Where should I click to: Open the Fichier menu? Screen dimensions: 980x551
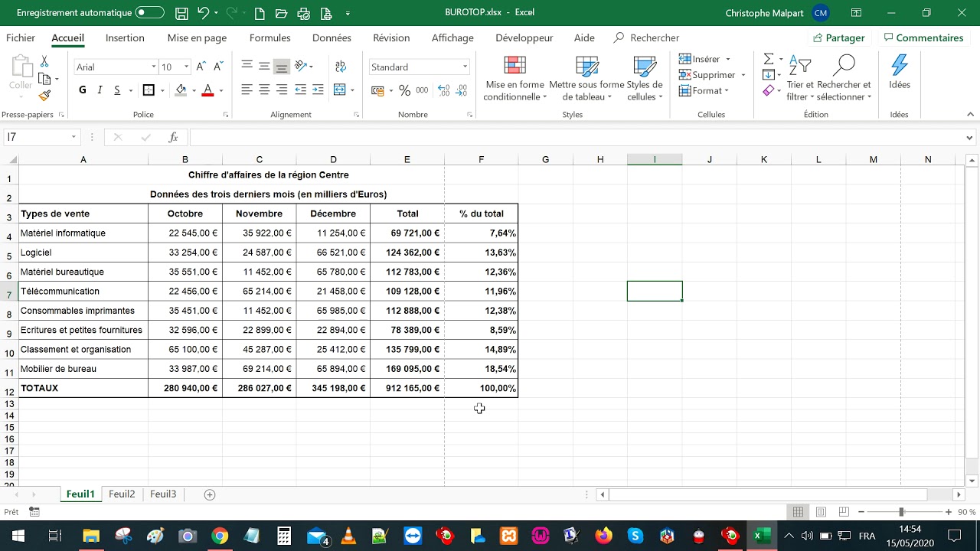tap(21, 37)
